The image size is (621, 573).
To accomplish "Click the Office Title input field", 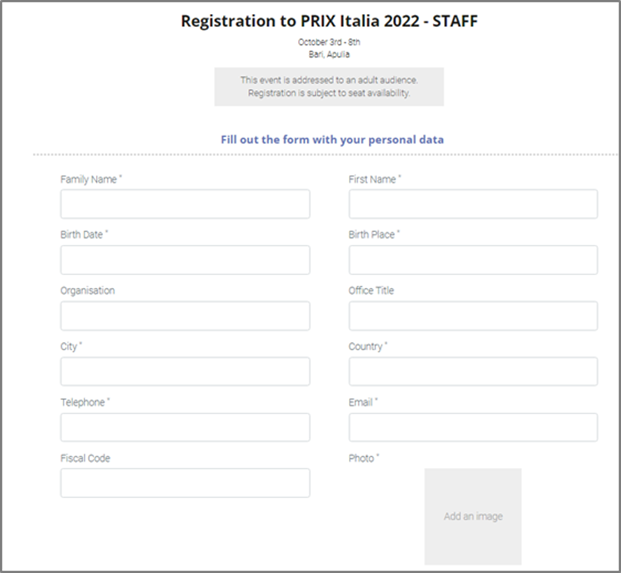I will coord(473,316).
